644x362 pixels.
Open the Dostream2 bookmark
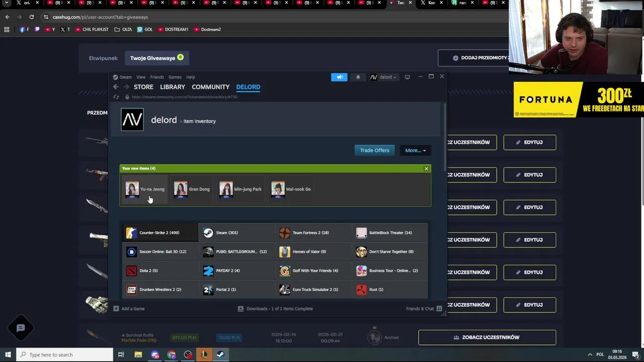point(207,30)
